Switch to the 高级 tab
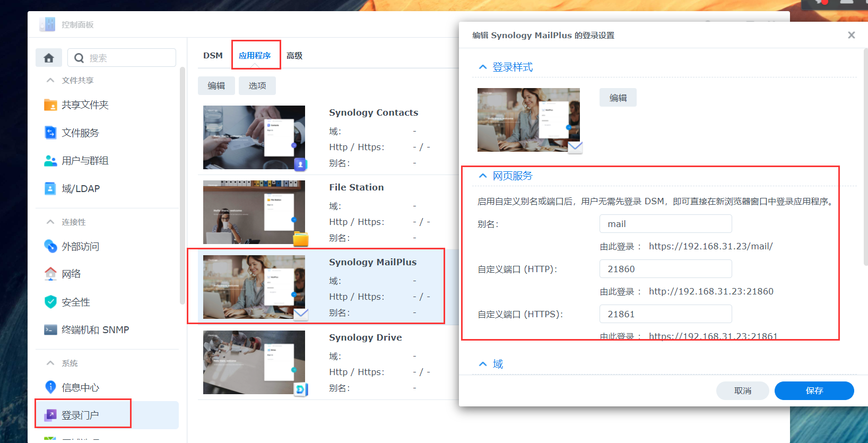The height and width of the screenshot is (443, 868). click(294, 55)
